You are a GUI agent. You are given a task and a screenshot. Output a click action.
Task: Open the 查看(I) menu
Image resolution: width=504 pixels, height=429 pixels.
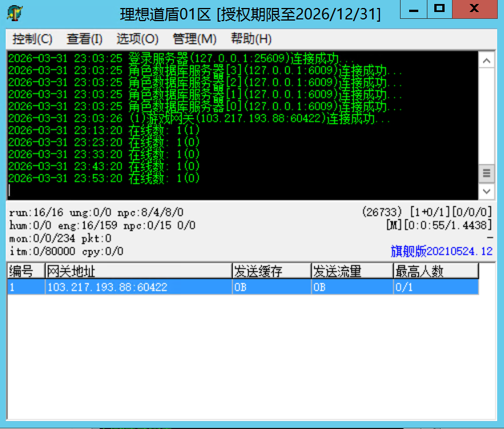point(85,39)
